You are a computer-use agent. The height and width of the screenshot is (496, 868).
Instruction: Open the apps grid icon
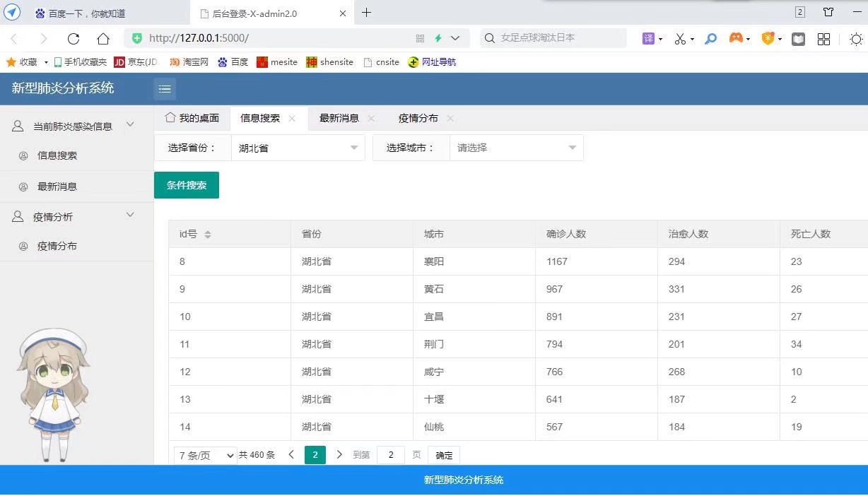(823, 39)
